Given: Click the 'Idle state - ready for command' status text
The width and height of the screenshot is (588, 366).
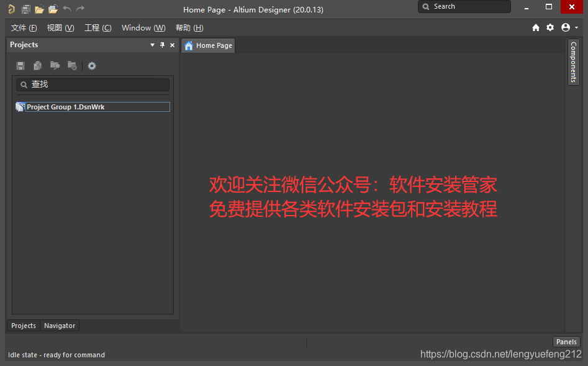Looking at the screenshot, I should click(57, 355).
